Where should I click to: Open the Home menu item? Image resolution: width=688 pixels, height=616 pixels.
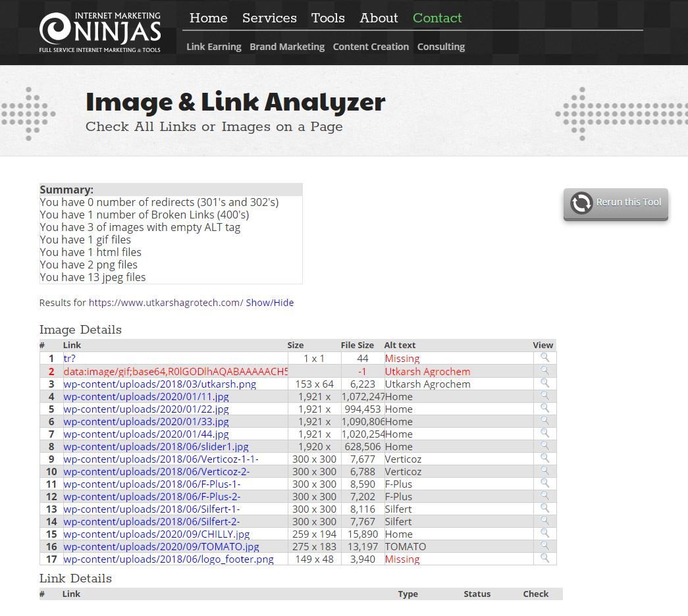click(208, 18)
